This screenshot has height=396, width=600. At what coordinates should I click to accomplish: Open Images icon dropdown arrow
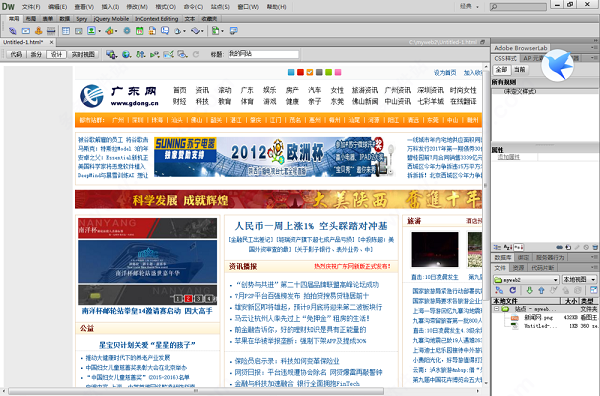[x=99, y=31]
